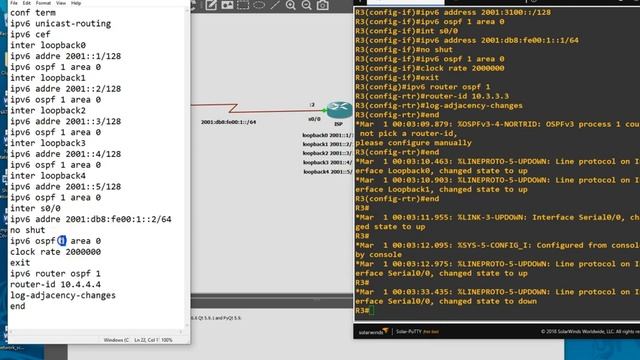This screenshot has height=360, width=640.
Task: Click the s0/0 interface label in topology
Action: click(x=314, y=119)
